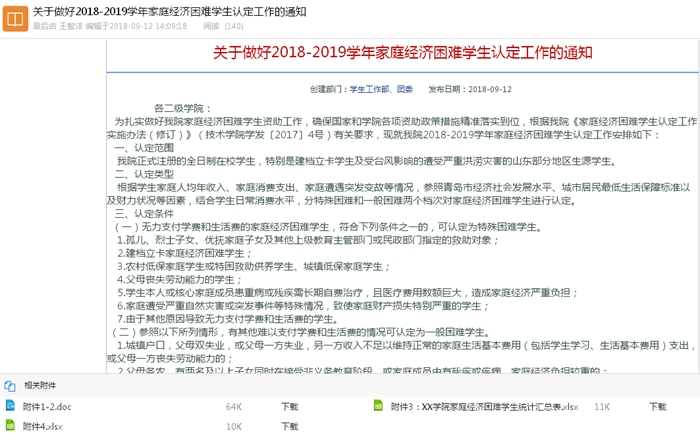
Task: Click the 发布日期：2018-09-12 text
Action: (x=470, y=89)
